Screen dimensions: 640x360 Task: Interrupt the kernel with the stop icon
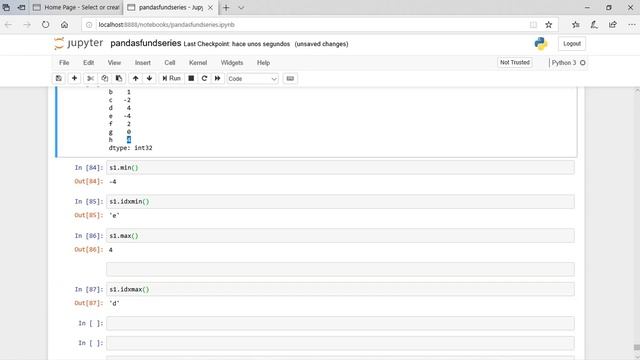[x=191, y=78]
